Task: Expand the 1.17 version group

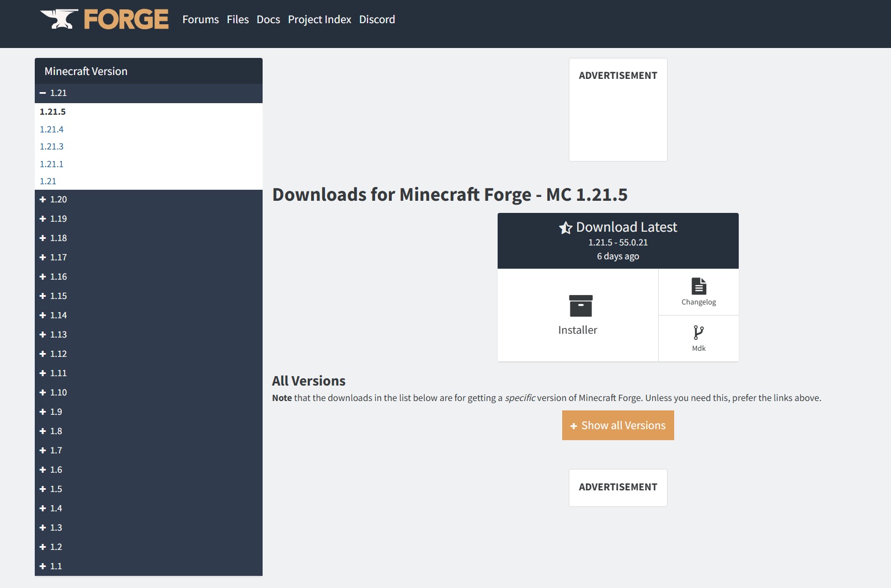Action: [148, 257]
